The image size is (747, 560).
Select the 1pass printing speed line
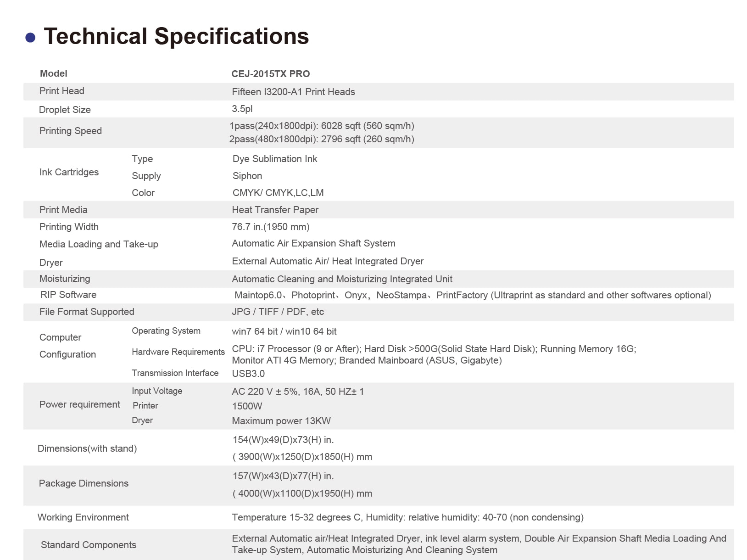coord(322,126)
